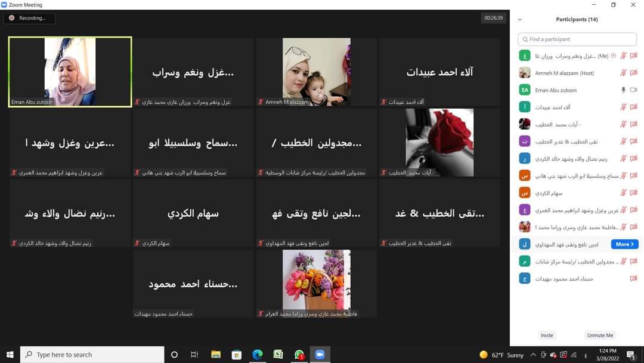The height and width of the screenshot is (363, 644).
Task: Click Eman Abu zutoon's camera icon
Action: coord(634,90)
